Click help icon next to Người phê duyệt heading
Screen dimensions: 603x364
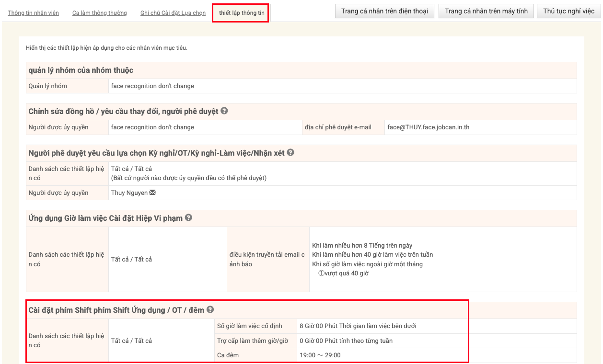[x=290, y=153]
